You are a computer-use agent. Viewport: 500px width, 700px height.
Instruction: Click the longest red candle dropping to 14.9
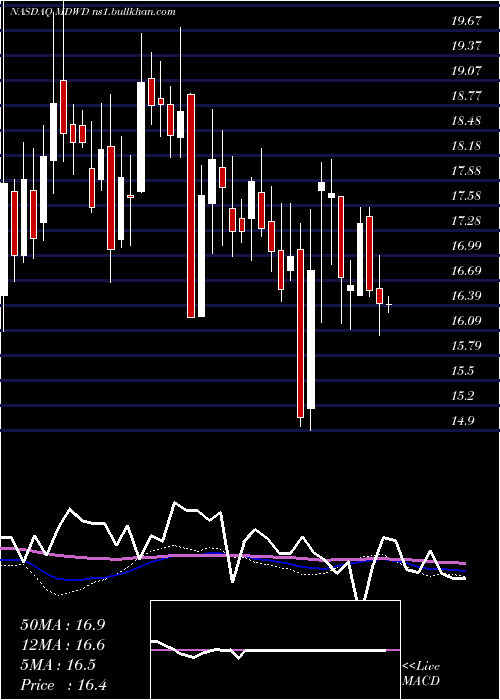300,333
